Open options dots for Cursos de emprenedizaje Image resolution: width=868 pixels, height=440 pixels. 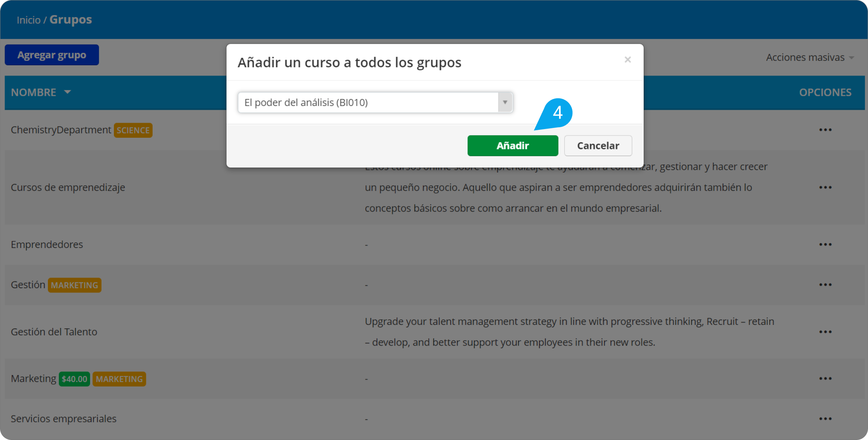click(825, 188)
